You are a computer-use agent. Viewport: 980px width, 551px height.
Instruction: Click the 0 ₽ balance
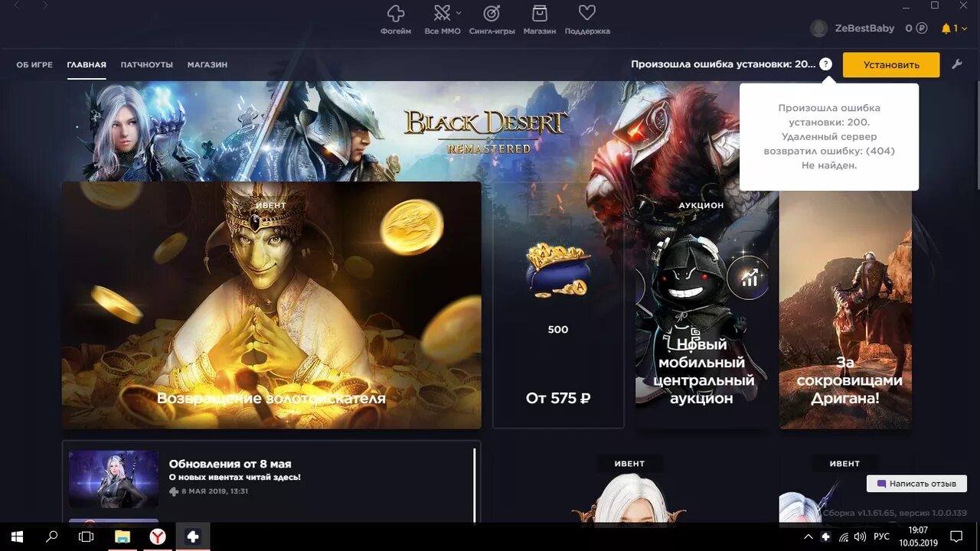pos(916,28)
